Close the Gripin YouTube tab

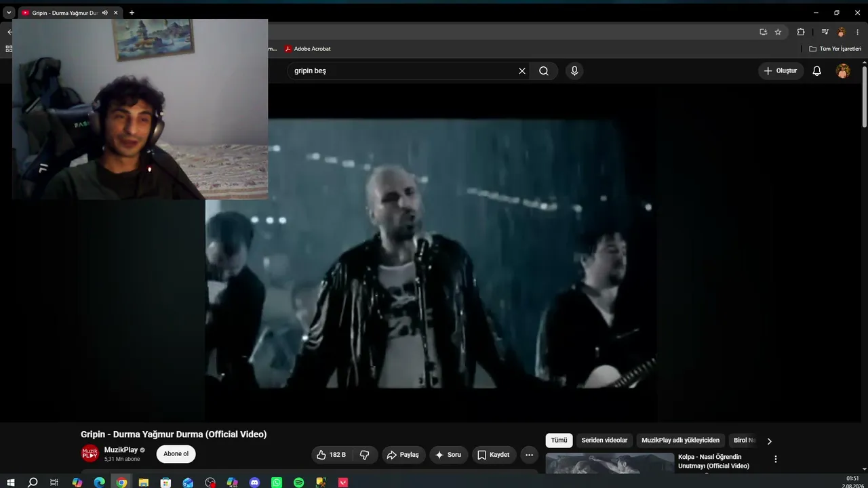tap(116, 13)
